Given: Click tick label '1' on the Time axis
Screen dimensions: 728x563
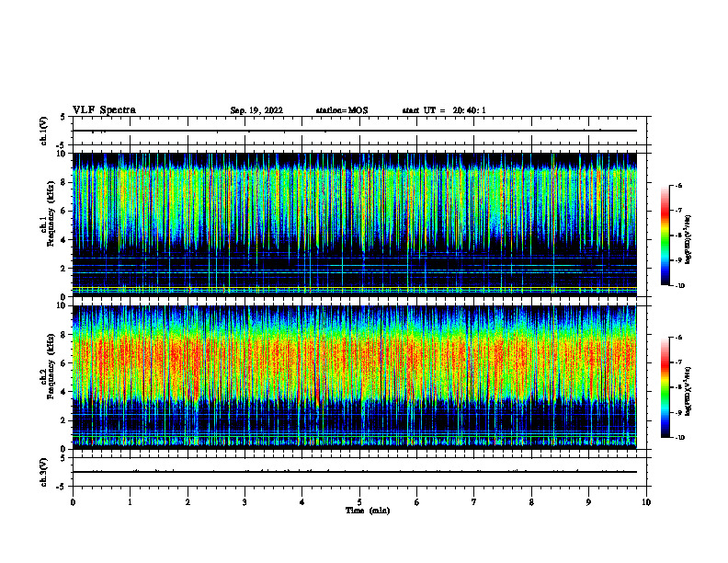Looking at the screenshot, I should [x=130, y=502].
